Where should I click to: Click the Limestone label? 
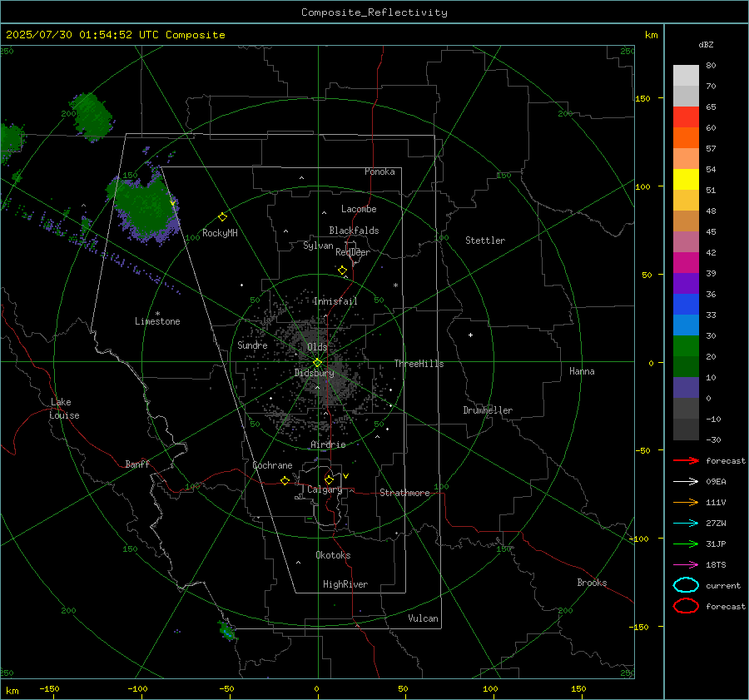tap(157, 321)
